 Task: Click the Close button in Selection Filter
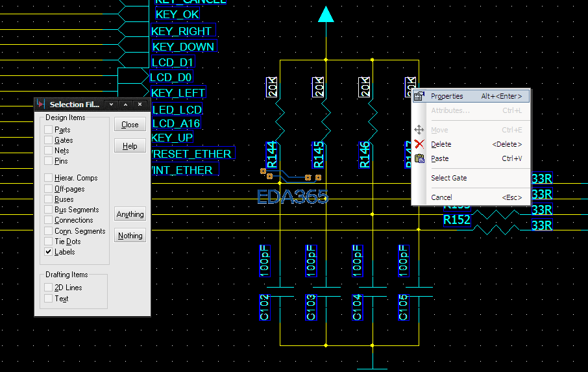click(x=130, y=125)
